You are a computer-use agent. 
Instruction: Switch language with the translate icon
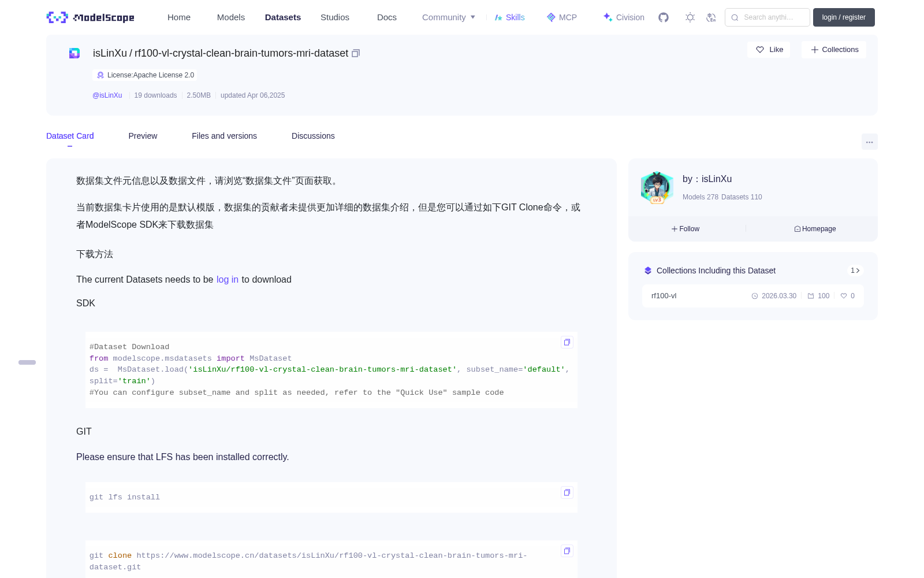711,17
